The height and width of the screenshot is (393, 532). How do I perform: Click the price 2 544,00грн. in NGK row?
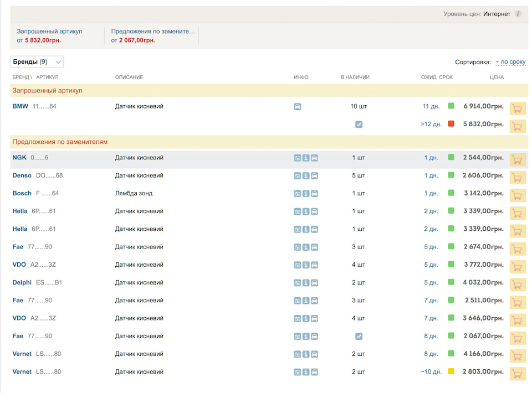coord(483,158)
